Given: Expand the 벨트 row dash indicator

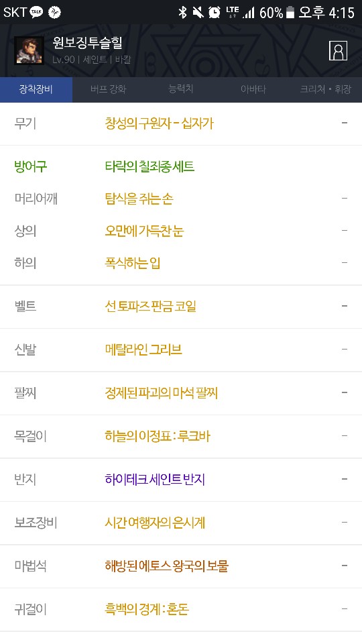Looking at the screenshot, I should 345,306.
